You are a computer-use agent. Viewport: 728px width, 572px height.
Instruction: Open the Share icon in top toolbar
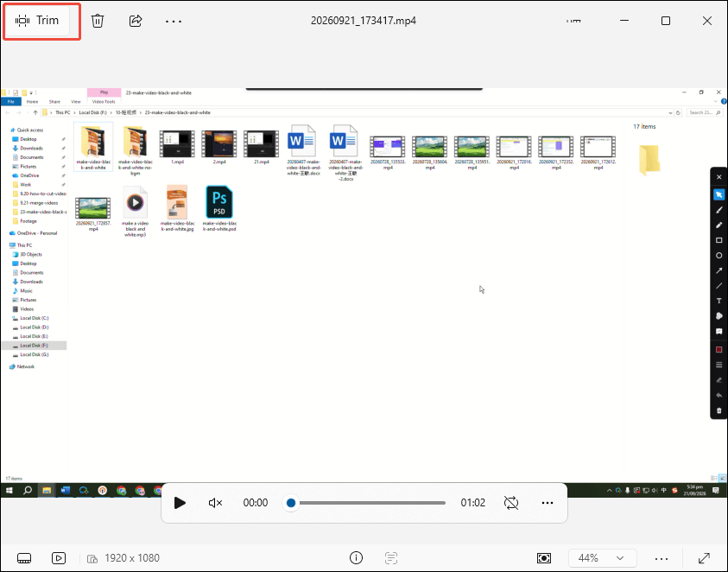point(135,21)
